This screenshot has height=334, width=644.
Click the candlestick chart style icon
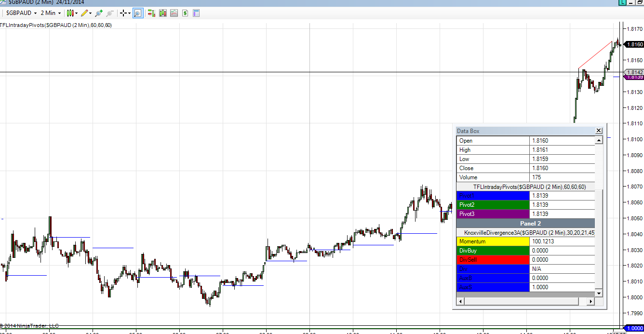tap(70, 13)
